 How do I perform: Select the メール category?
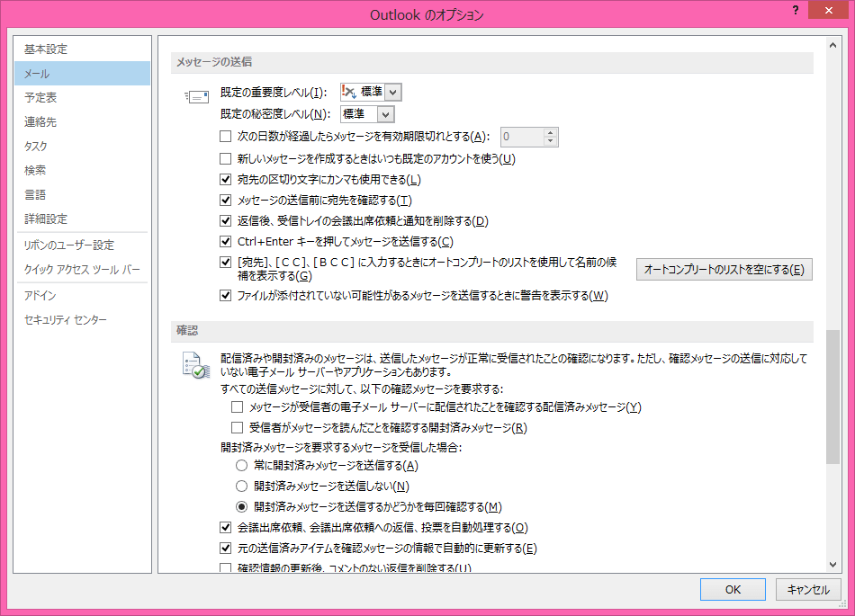click(x=82, y=73)
